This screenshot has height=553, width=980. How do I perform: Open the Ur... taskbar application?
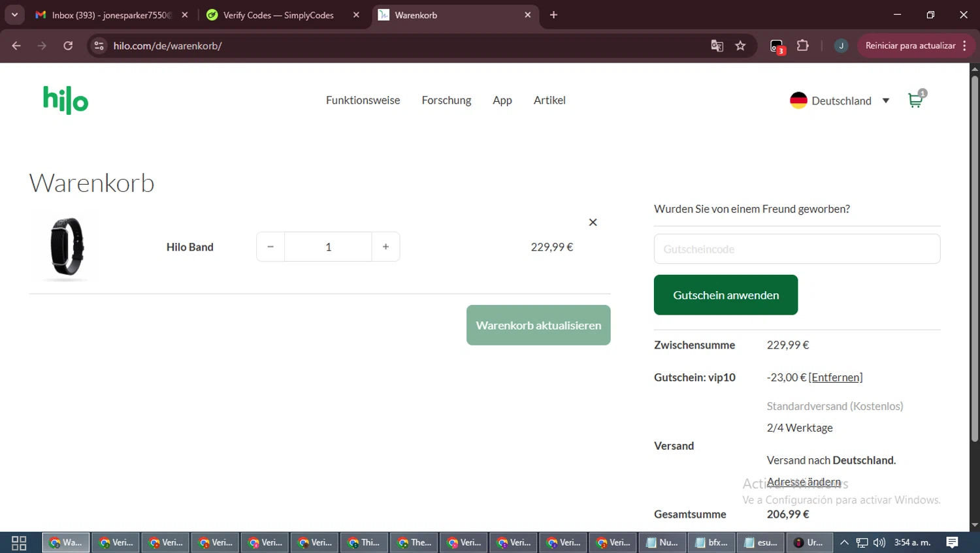coord(810,543)
